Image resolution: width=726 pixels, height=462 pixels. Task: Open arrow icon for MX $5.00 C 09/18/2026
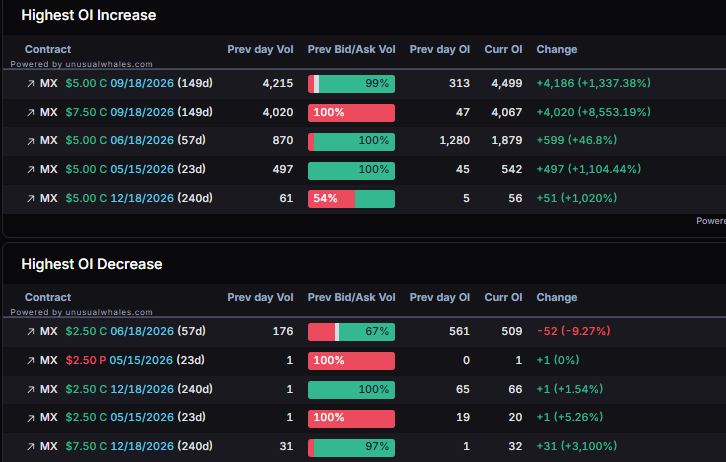[x=31, y=84]
